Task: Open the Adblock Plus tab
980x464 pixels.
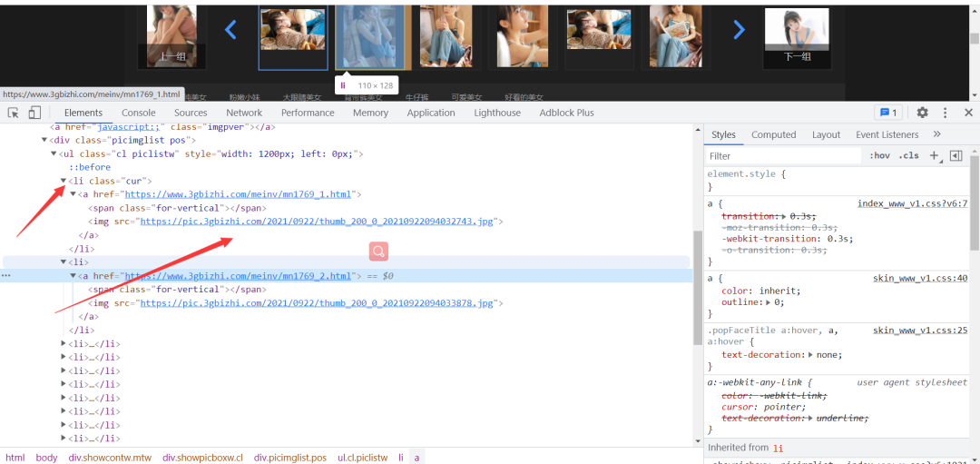Action: [x=567, y=113]
